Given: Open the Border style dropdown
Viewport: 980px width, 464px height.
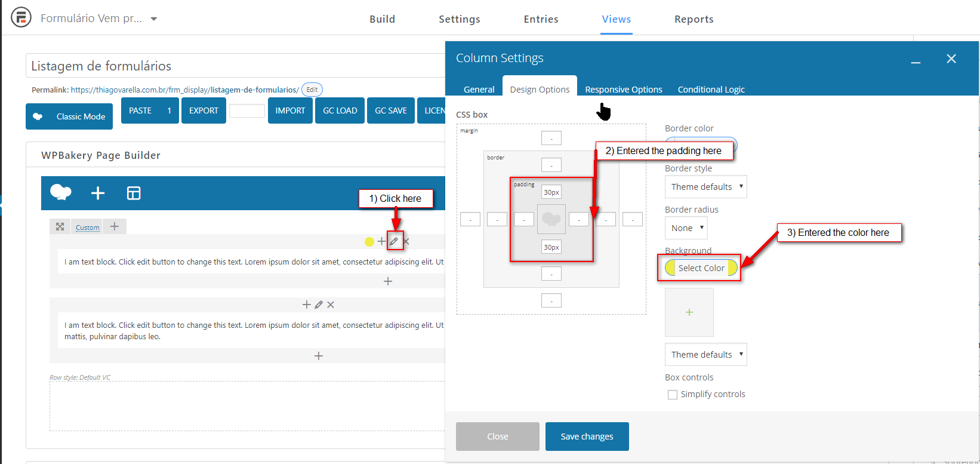Looking at the screenshot, I should (x=706, y=187).
